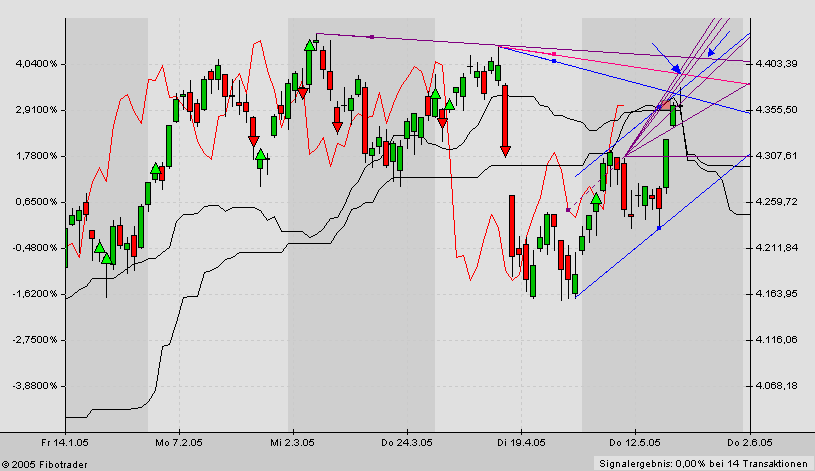Click the purple handle on the top trendline
The width and height of the screenshot is (815, 471).
click(372, 37)
